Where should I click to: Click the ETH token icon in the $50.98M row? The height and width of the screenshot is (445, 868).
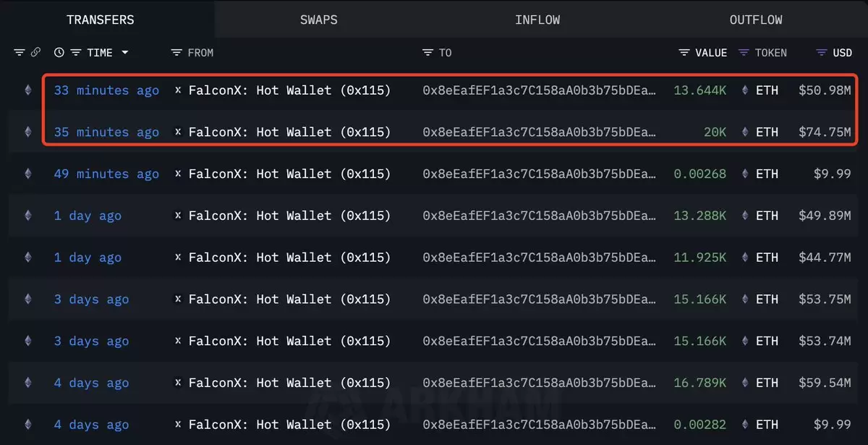click(x=744, y=90)
